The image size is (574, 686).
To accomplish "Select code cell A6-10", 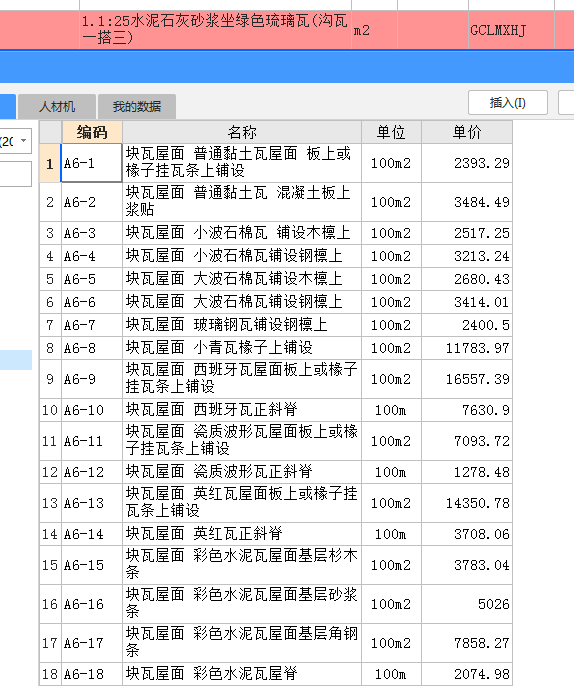I will [91, 410].
